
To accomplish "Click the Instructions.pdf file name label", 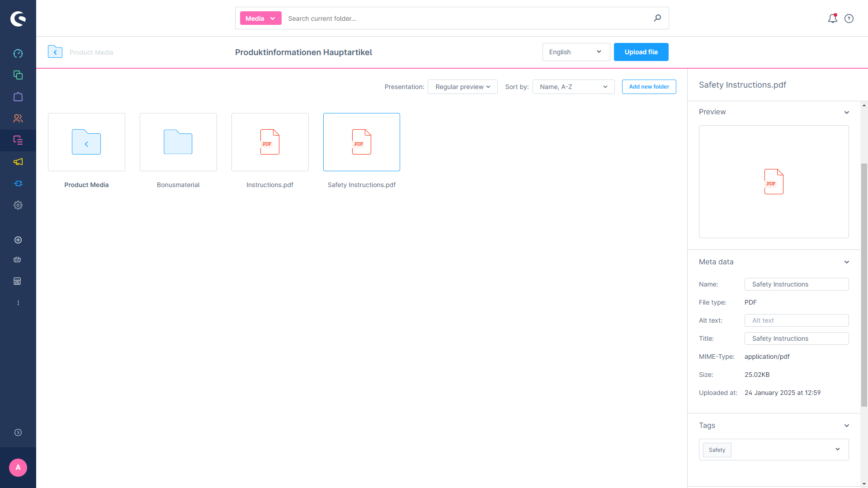I will 270,185.
